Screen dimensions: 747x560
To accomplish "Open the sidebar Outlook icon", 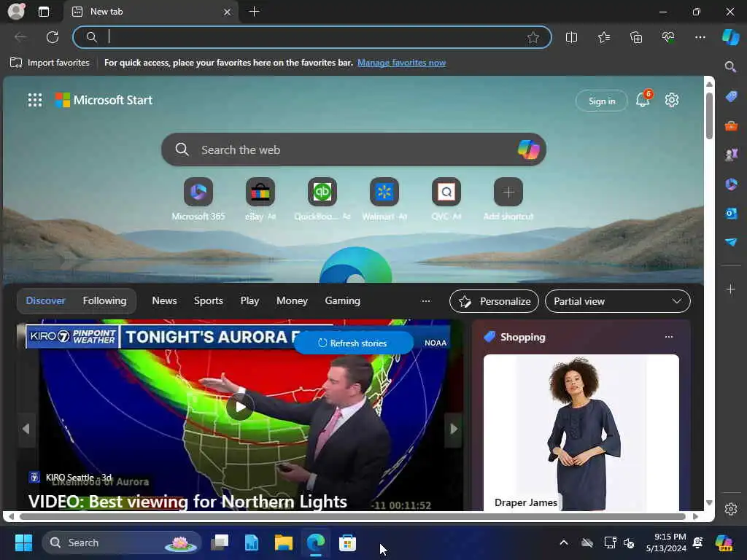I will click(x=731, y=213).
